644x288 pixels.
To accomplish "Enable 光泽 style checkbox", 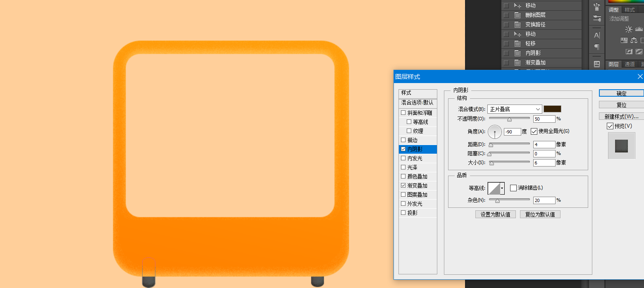I will point(403,167).
